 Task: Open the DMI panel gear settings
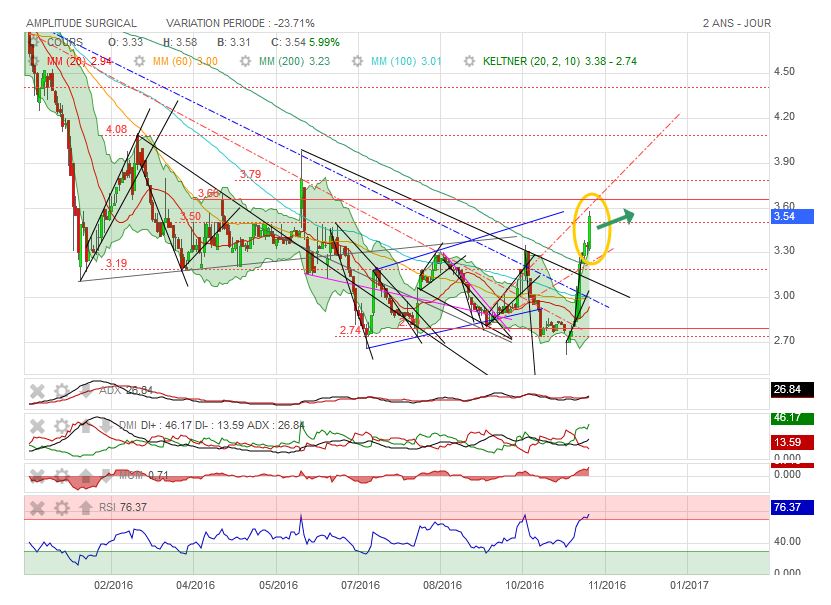coord(62,425)
